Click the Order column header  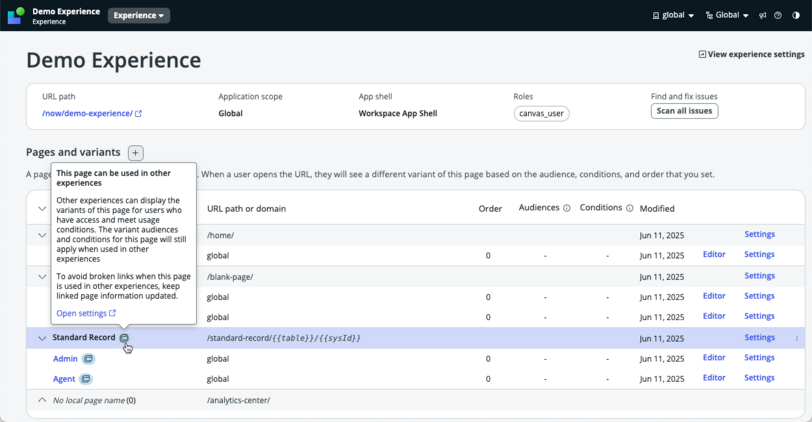[490, 209]
